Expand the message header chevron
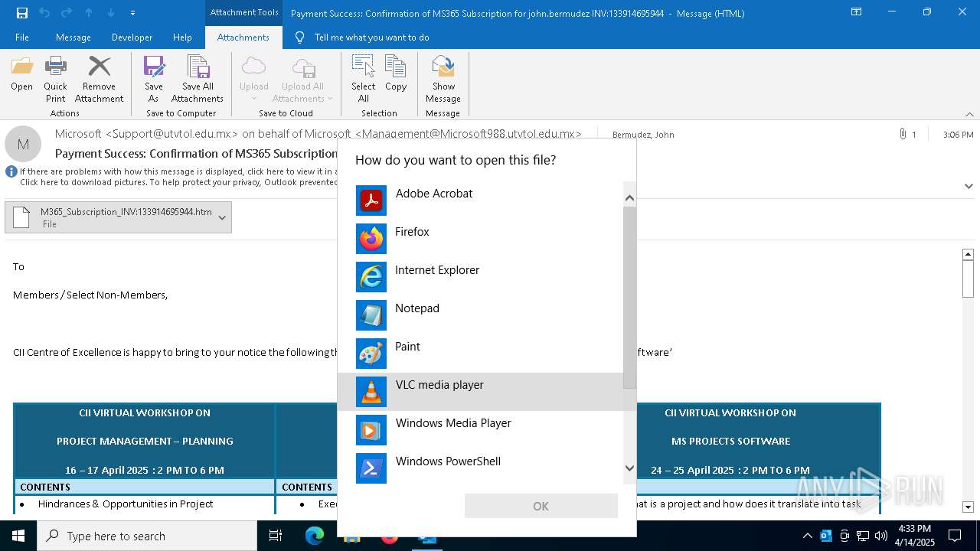 [969, 186]
